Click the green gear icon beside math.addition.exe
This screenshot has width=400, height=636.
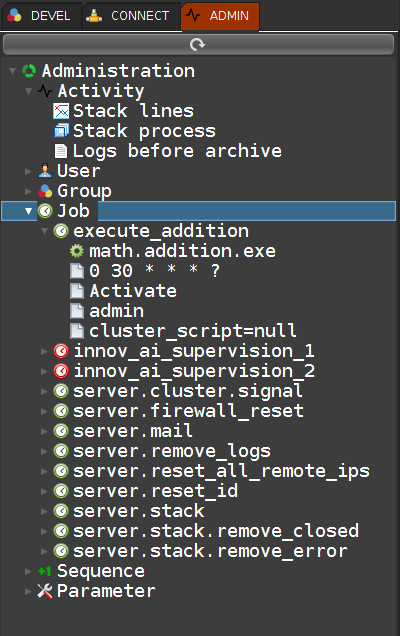[77, 251]
